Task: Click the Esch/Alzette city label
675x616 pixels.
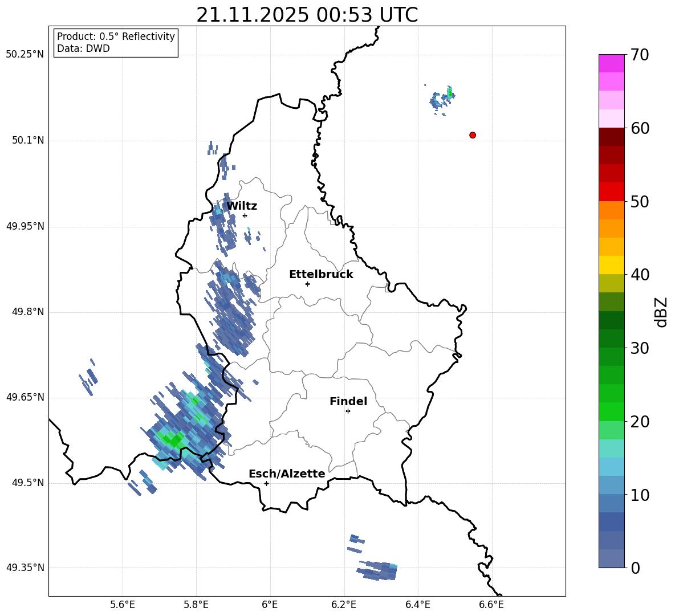Action: (x=287, y=474)
